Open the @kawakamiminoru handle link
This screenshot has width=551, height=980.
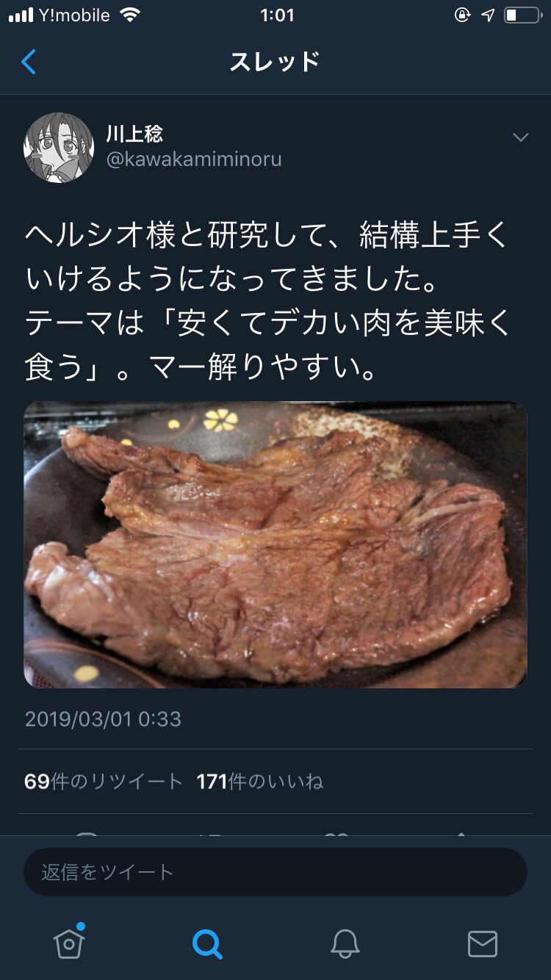pyautogui.click(x=194, y=159)
